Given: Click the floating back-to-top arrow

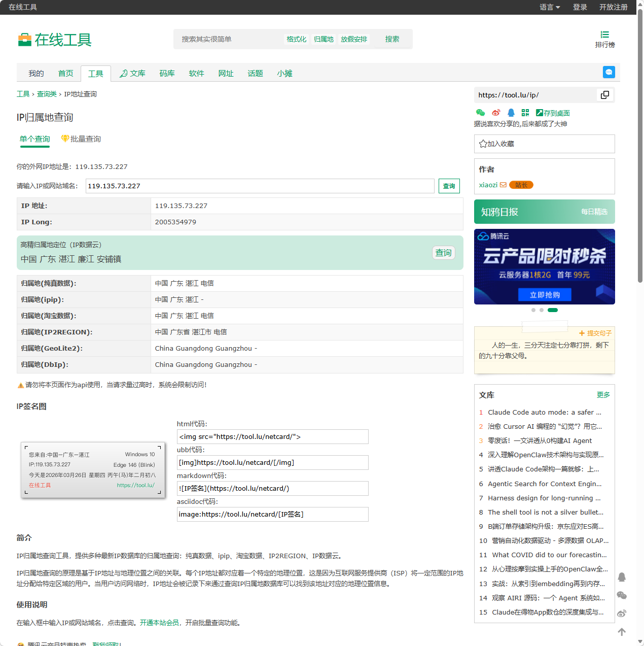Looking at the screenshot, I should 622,632.
